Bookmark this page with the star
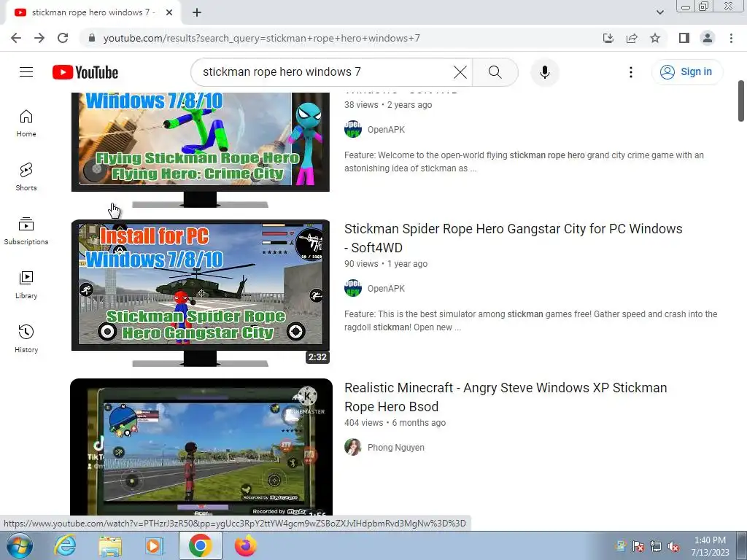 [655, 38]
